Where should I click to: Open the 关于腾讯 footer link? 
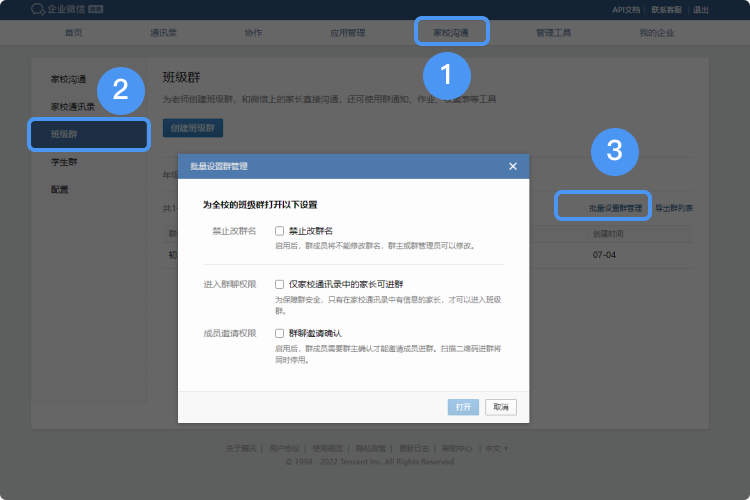click(x=241, y=448)
